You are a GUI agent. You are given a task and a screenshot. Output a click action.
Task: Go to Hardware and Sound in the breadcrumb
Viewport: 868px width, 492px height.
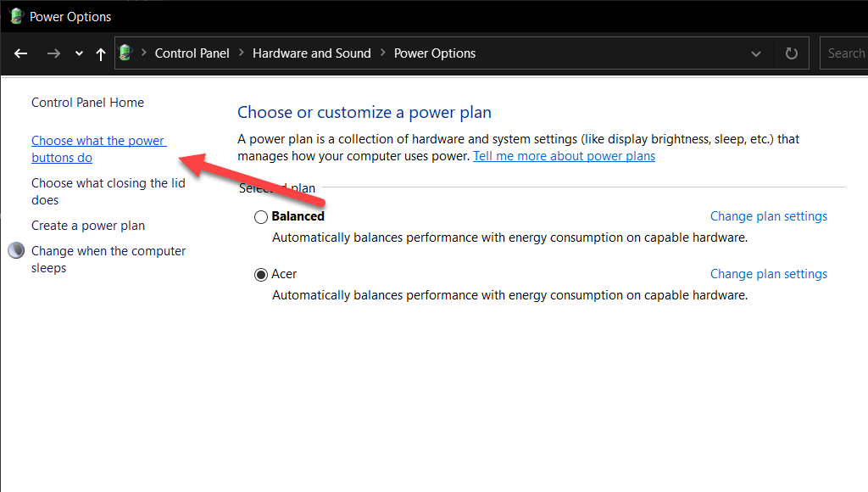[x=311, y=53]
